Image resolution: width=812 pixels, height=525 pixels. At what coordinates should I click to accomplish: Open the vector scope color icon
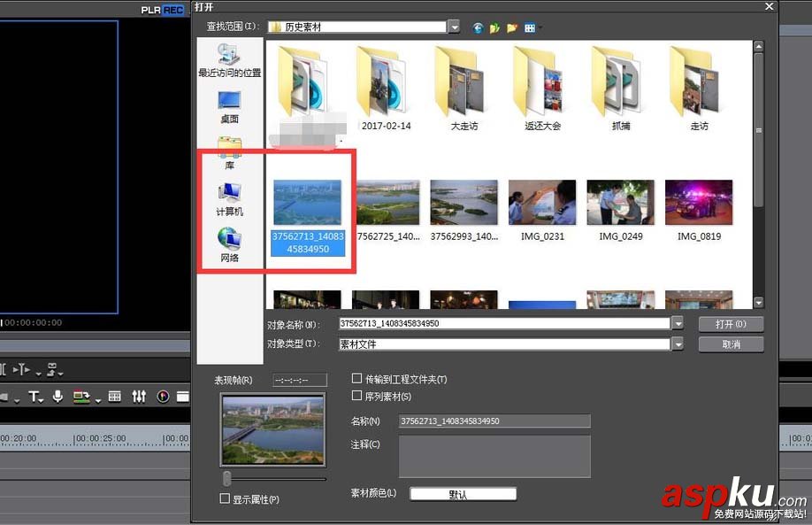[164, 397]
